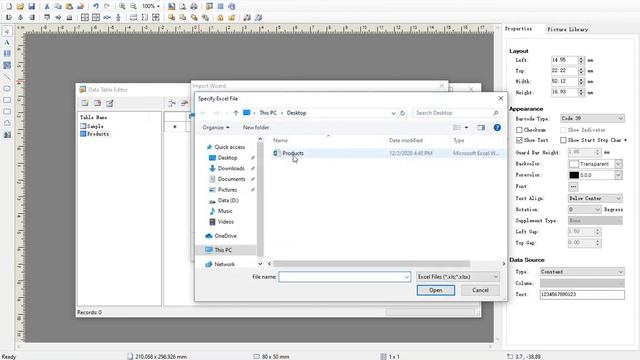Click the Undo arrow in the toolbar

pyautogui.click(x=96, y=7)
